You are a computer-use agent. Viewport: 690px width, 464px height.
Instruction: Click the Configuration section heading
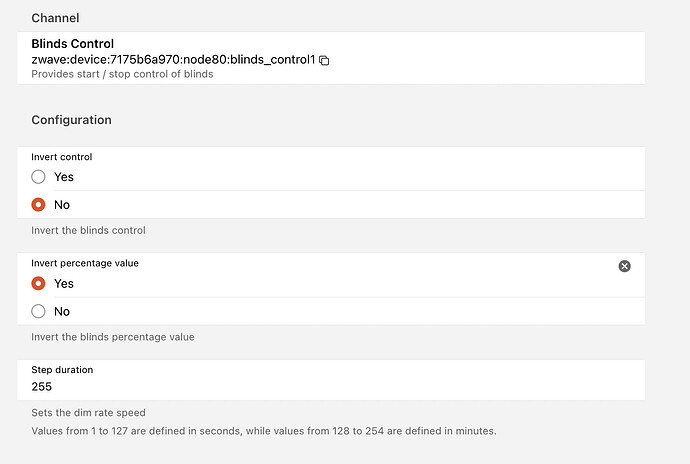pyautogui.click(x=71, y=120)
